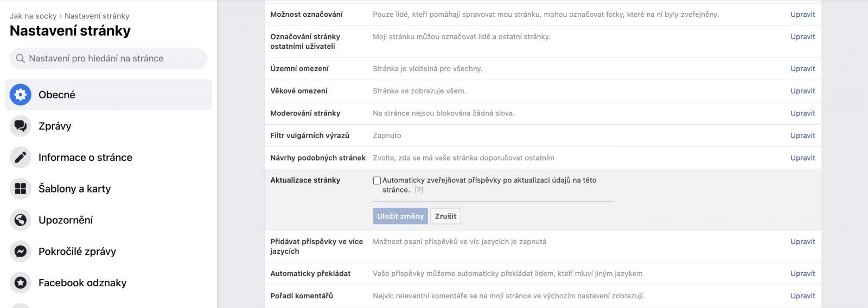Screen dimensions: 868x308
Task: Expand Územní omezení via Upravit
Action: [x=802, y=69]
